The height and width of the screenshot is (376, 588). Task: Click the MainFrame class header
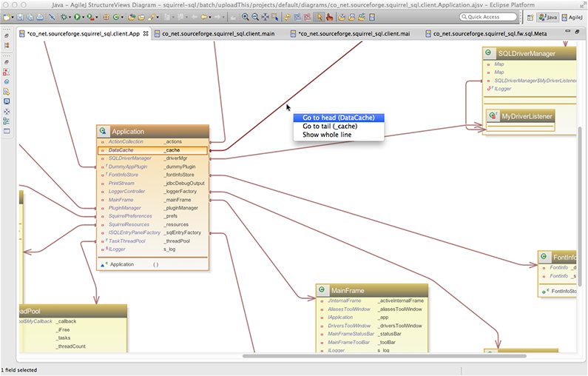click(372, 290)
